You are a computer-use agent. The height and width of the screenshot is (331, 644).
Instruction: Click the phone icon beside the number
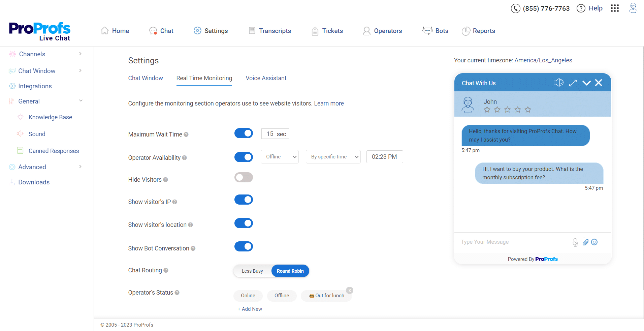click(x=516, y=8)
